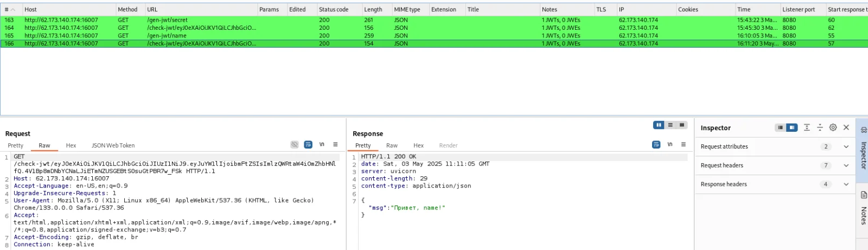The image size is (868, 250).
Task: Click Response headers count badge 4
Action: (826, 184)
